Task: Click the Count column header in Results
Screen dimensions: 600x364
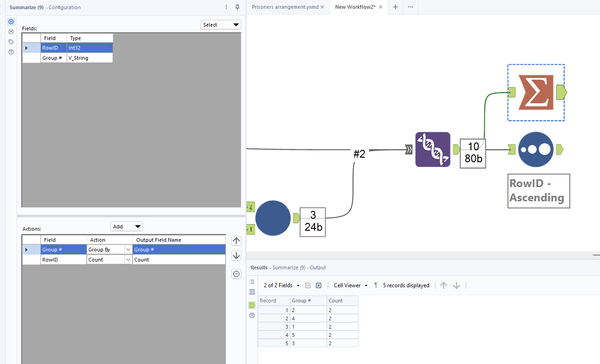Action: tap(342, 301)
